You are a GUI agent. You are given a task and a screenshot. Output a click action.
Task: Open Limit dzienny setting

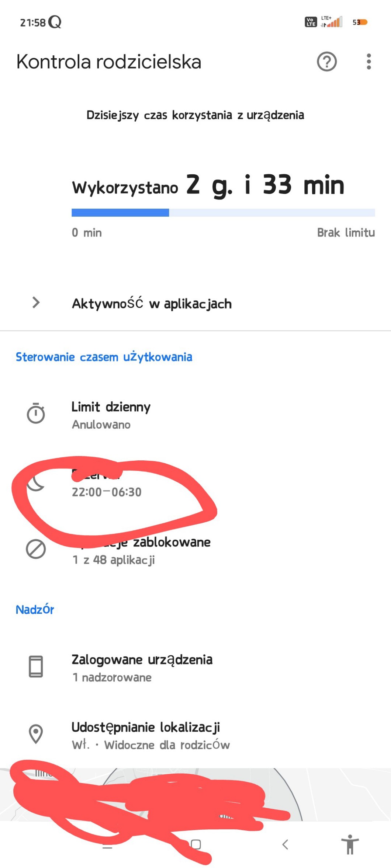[x=111, y=415]
